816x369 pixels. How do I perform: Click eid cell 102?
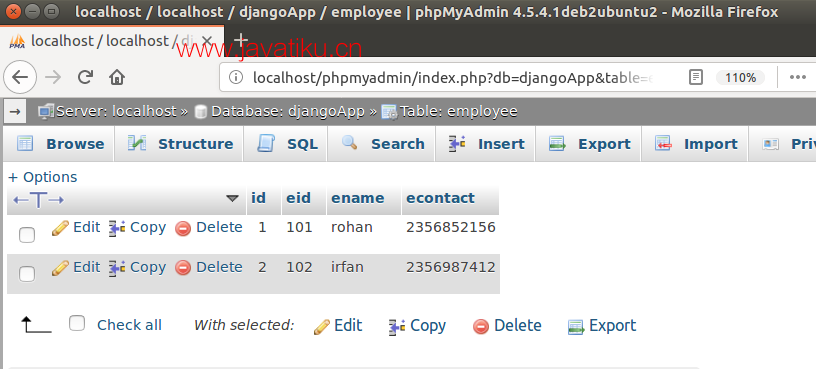[x=299, y=268]
